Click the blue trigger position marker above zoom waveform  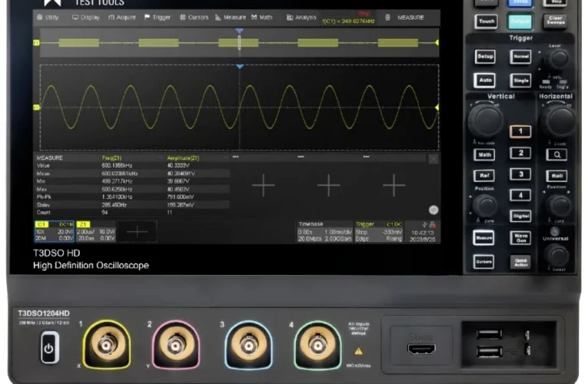click(x=240, y=67)
